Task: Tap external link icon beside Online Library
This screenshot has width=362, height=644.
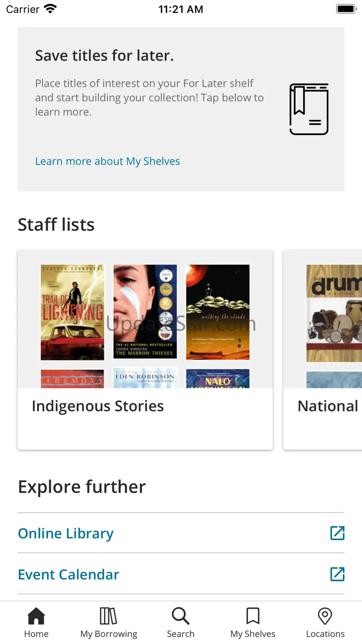Action: tap(337, 533)
